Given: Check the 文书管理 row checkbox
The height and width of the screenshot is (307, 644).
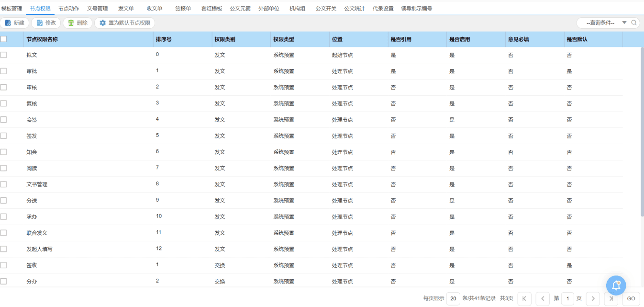Looking at the screenshot, I should coord(3,184).
